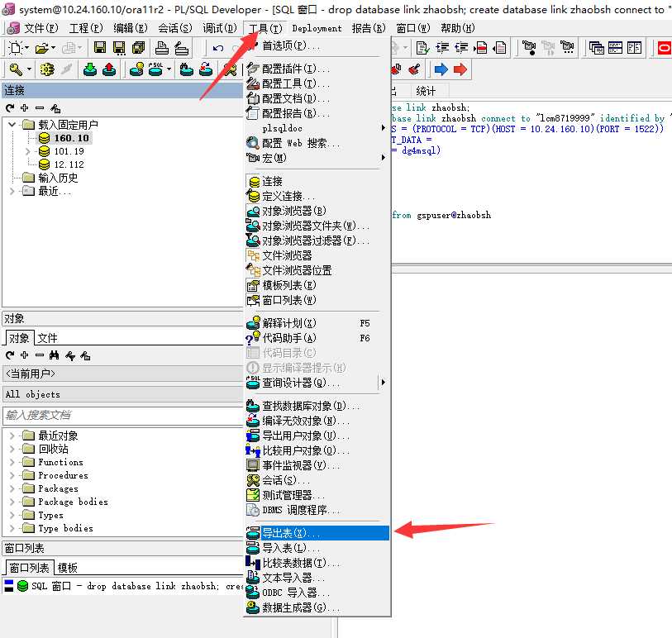Click the Oracle red logo icon

coord(665,48)
